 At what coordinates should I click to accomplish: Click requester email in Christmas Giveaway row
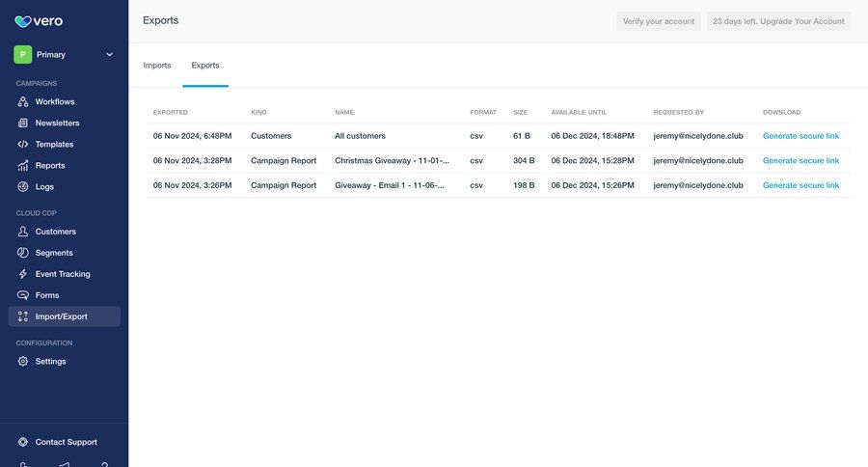(x=698, y=161)
